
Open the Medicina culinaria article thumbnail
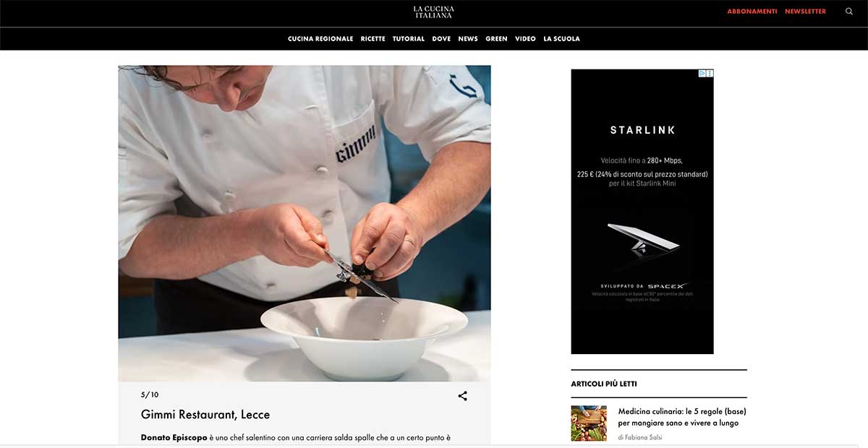point(589,423)
